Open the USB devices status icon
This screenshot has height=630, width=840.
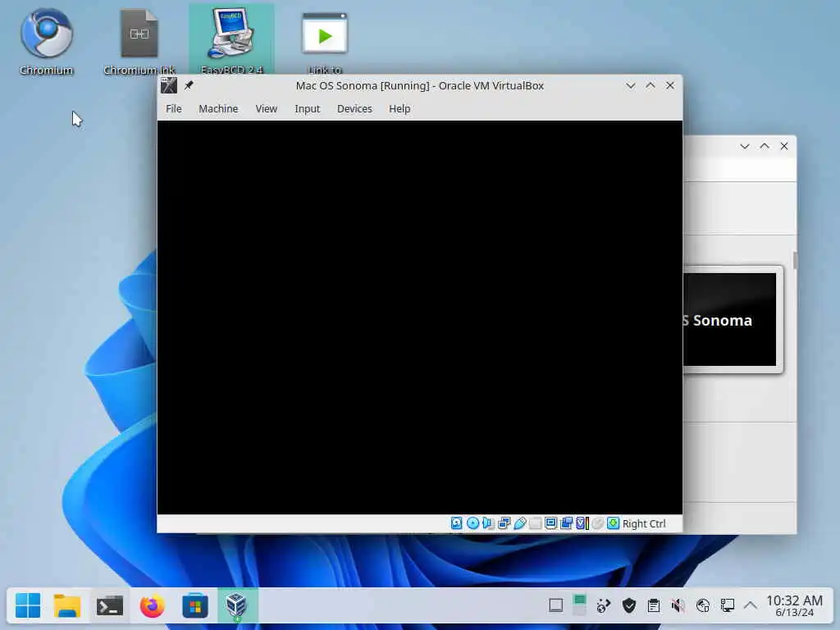(x=519, y=523)
